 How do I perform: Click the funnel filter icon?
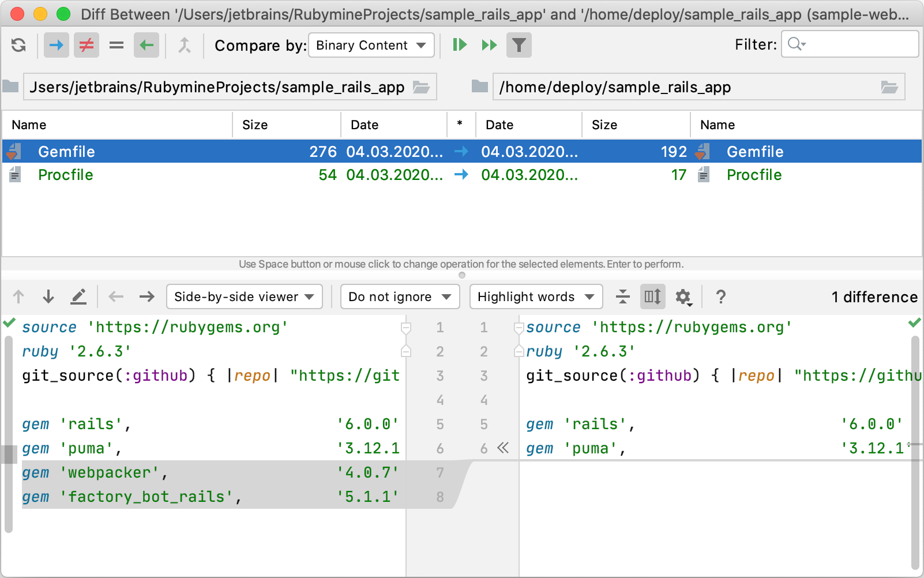tap(519, 45)
